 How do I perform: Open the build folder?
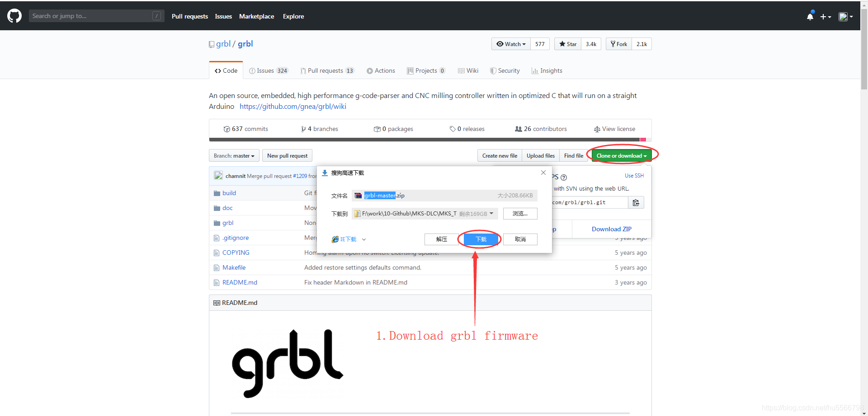click(x=229, y=193)
